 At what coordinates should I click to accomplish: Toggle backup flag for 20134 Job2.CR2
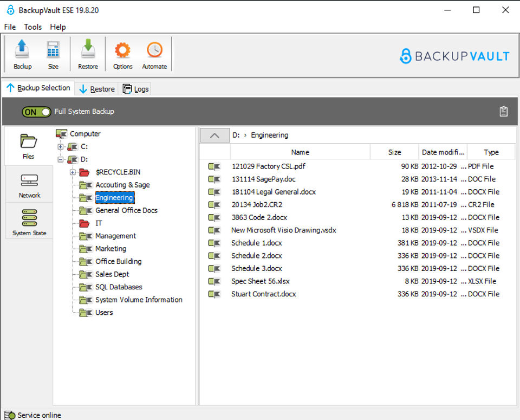(214, 205)
